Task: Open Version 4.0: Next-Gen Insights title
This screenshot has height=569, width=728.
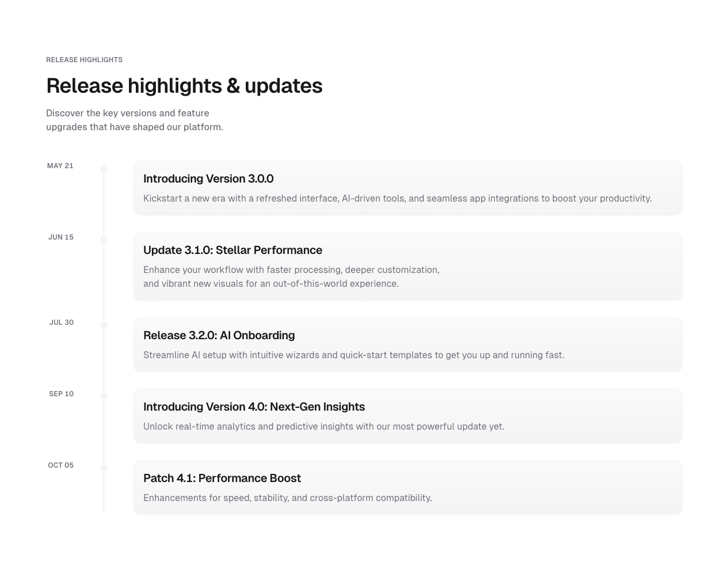Action: pyautogui.click(x=254, y=407)
